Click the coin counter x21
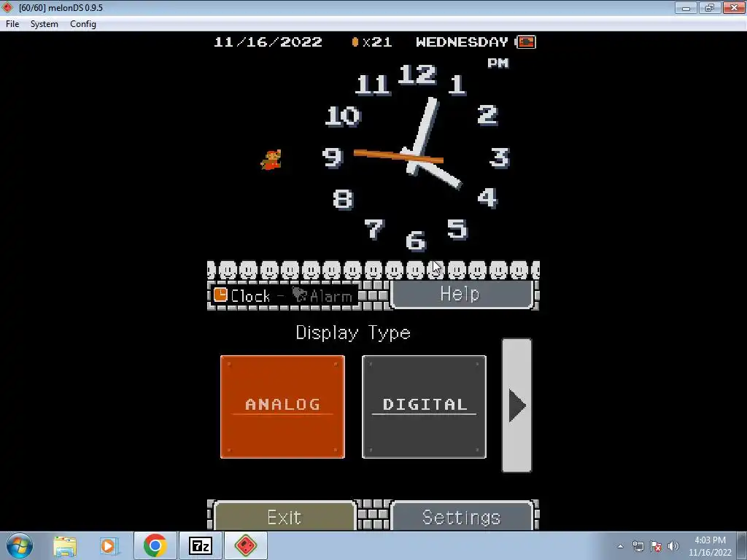 pos(377,42)
